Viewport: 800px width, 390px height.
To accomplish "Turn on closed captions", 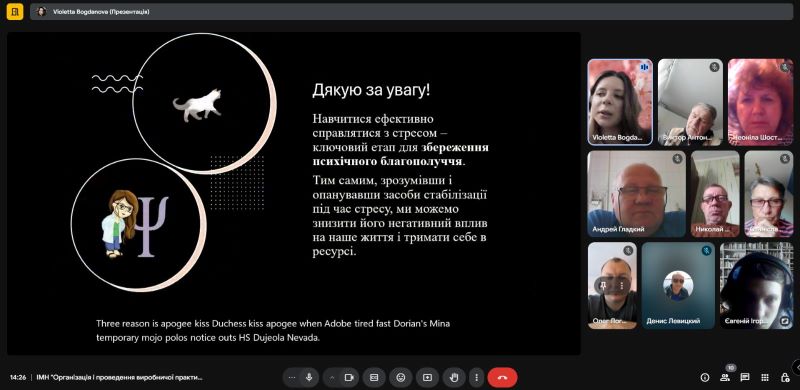I will (374, 377).
